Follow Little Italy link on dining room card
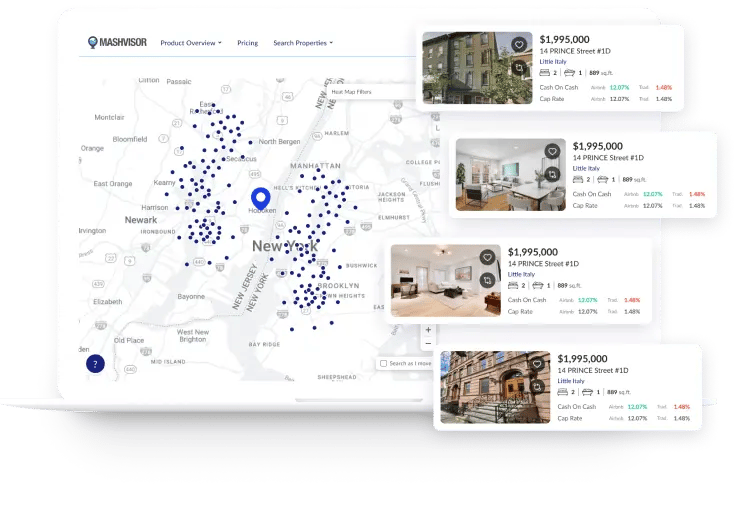The image size is (737, 517). (x=586, y=168)
